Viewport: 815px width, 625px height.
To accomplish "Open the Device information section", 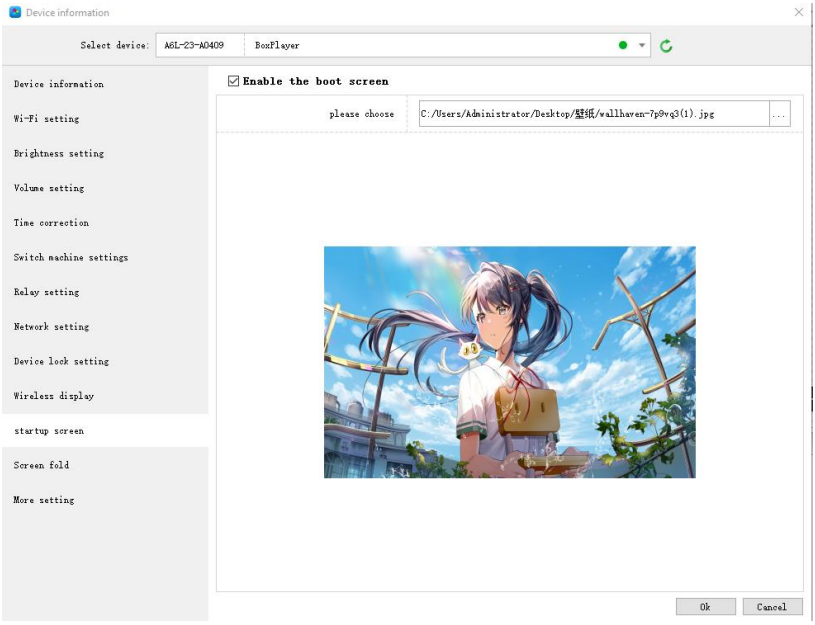I will coord(105,84).
